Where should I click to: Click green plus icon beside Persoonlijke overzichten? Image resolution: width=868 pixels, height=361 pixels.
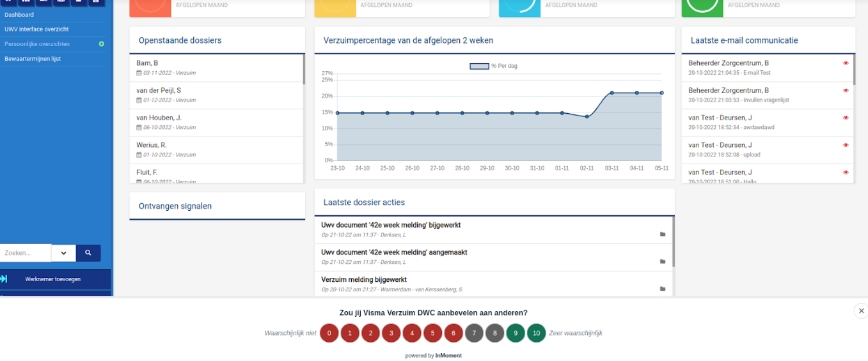(x=101, y=44)
